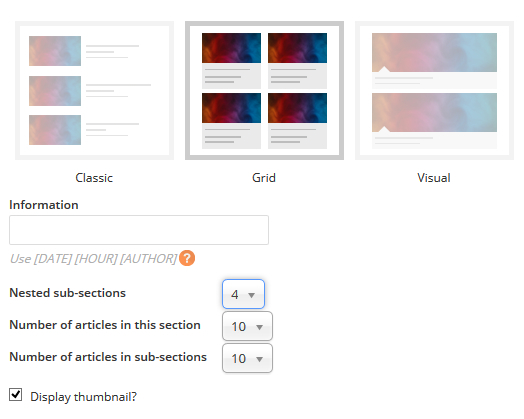
Task: Click top-left image in Grid preview
Action: (x=231, y=48)
